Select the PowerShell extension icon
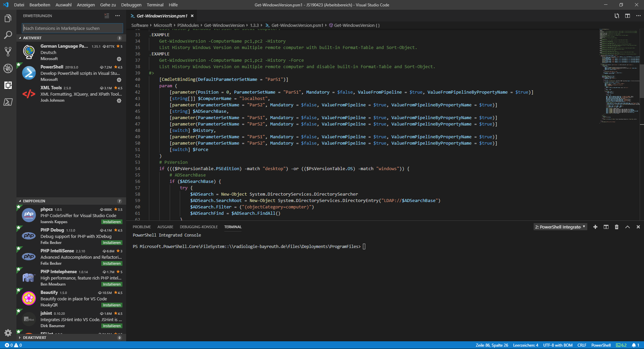 (x=29, y=73)
